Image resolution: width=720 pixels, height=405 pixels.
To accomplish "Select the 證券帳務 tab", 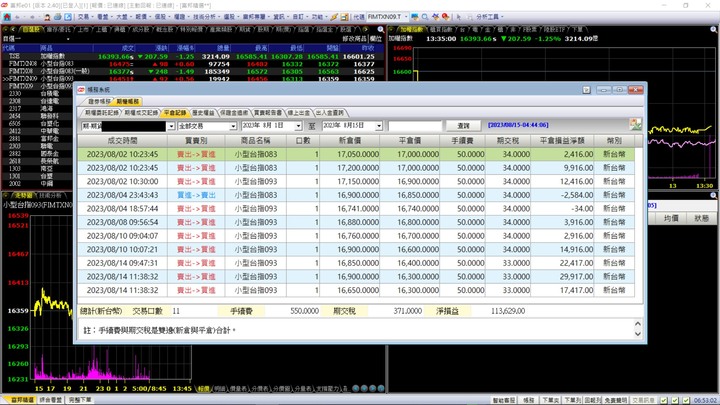I will coord(99,102).
